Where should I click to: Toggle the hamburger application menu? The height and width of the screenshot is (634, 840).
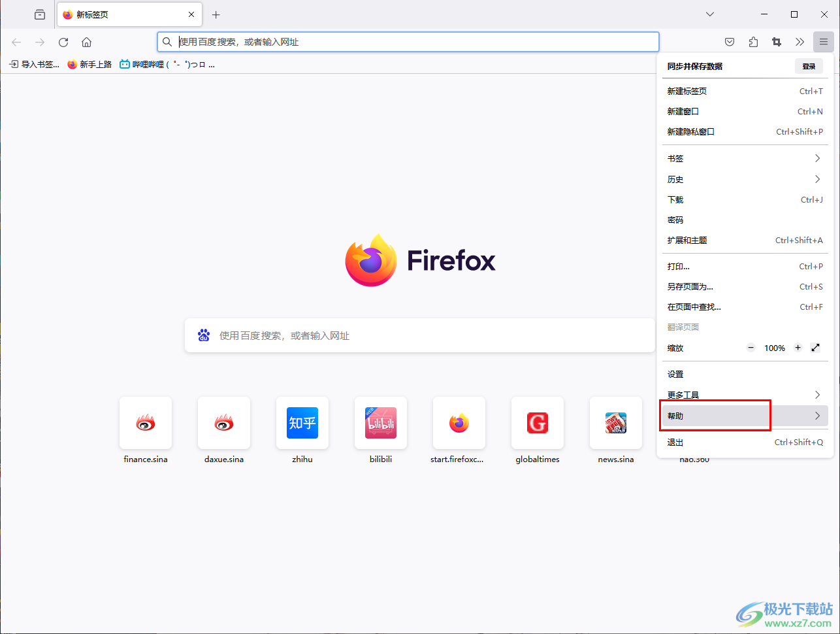[x=824, y=42]
